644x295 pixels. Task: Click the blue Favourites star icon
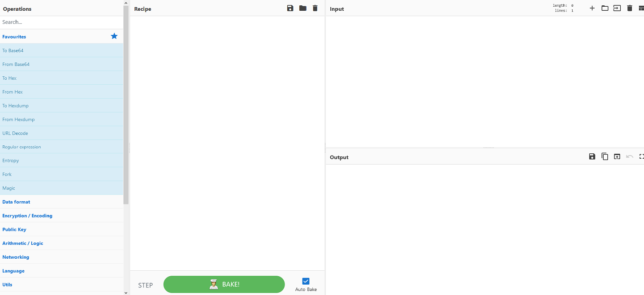coord(114,36)
